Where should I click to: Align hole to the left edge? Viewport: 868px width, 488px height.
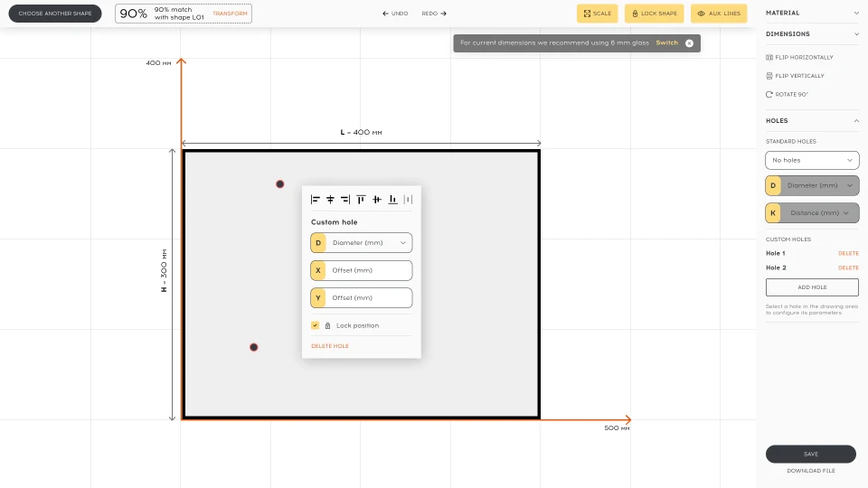coord(316,200)
